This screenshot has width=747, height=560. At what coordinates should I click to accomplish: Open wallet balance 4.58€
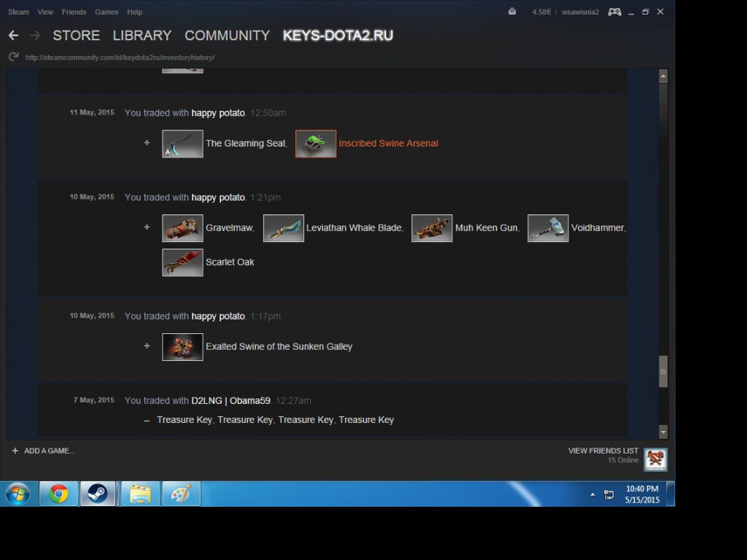coord(541,12)
